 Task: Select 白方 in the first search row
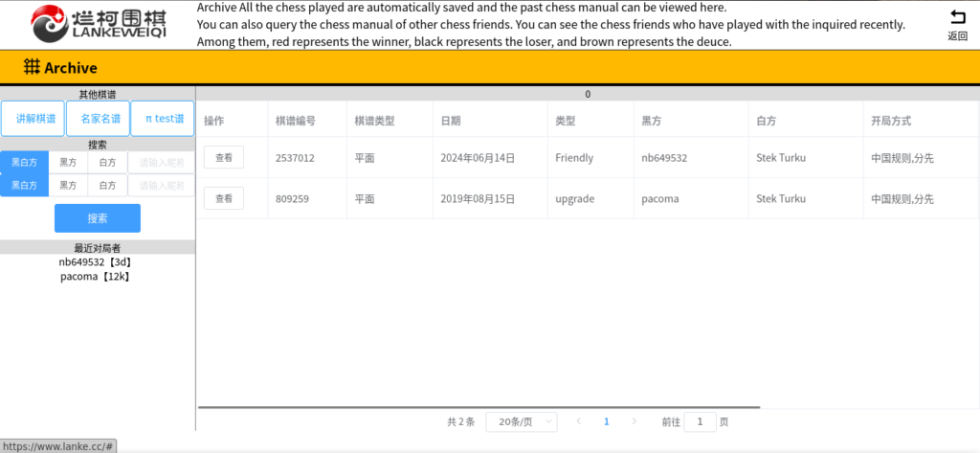107,163
